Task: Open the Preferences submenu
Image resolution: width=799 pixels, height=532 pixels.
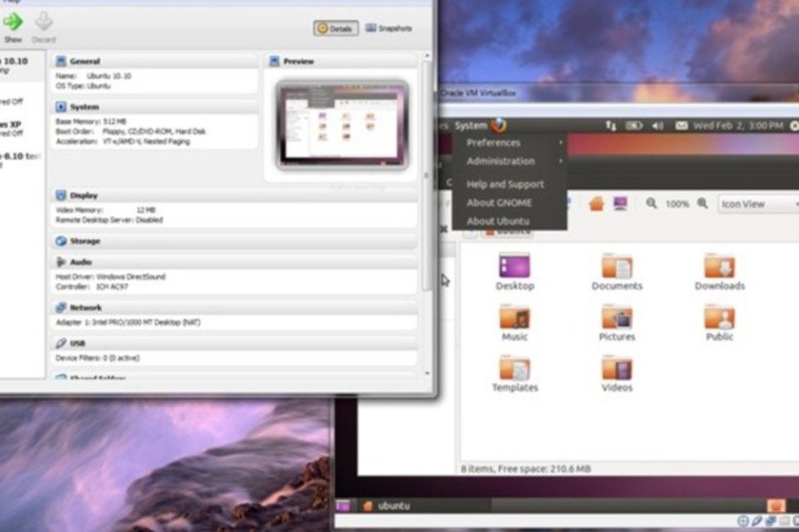Action: click(x=510, y=142)
